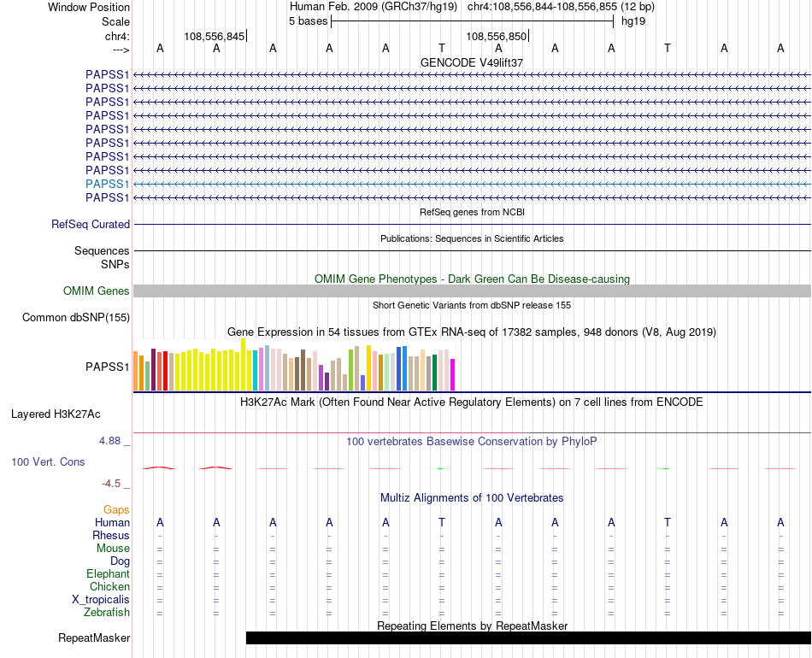The width and height of the screenshot is (812, 658).
Task: Open the RefSeq genes from NCBI title
Action: [472, 212]
